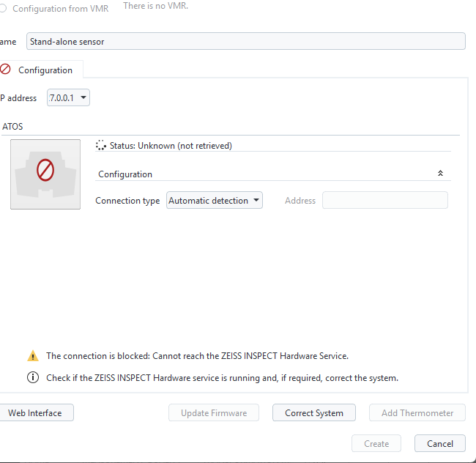Screen dimensions: 476x463
Task: Click the Add Thermometer button
Action: (417, 413)
